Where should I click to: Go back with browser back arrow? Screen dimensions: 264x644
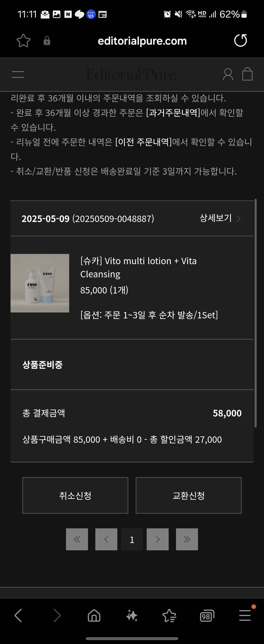point(18,615)
